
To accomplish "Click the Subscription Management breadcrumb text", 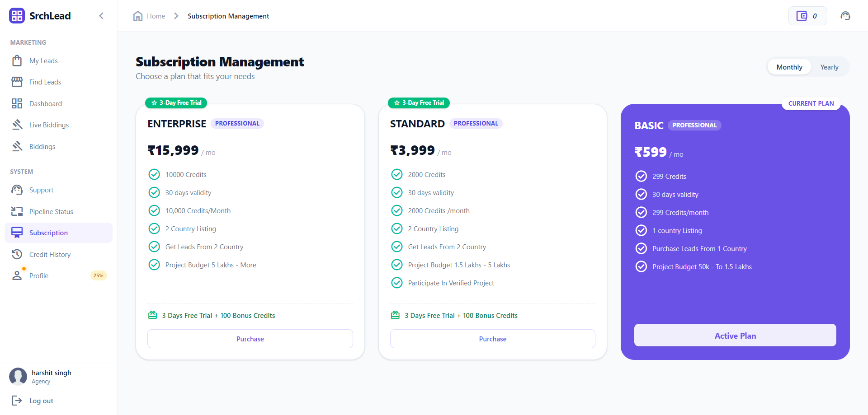I will pos(228,16).
